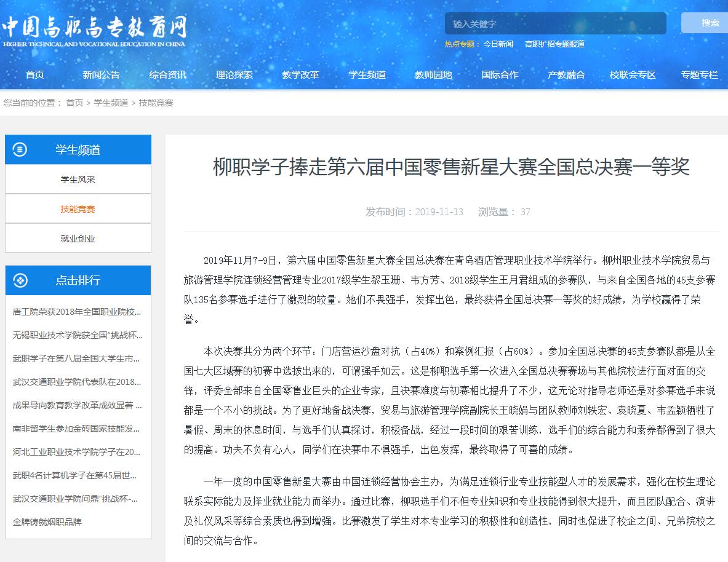Open 校联会专区 in the navigation bar
The height and width of the screenshot is (562, 728).
[x=633, y=75]
